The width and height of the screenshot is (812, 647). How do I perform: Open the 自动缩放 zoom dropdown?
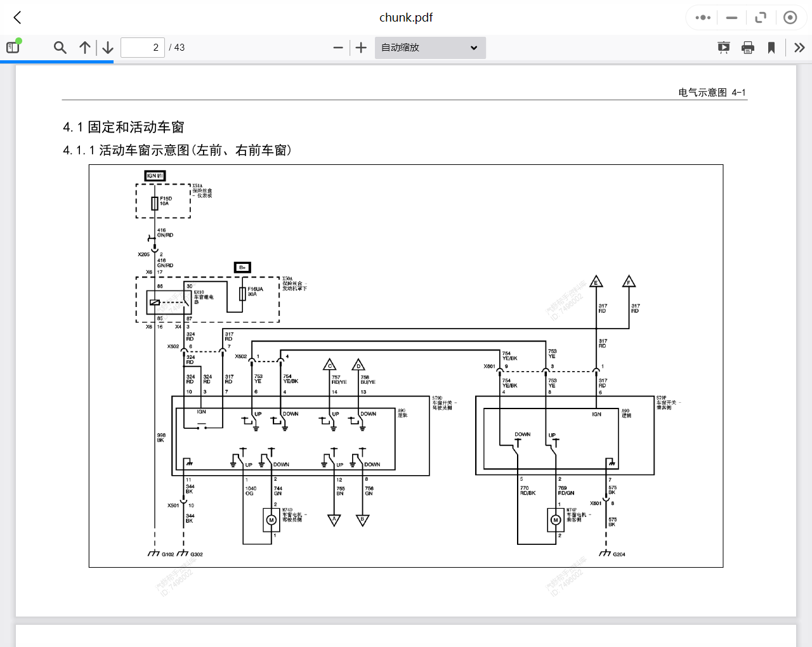430,48
